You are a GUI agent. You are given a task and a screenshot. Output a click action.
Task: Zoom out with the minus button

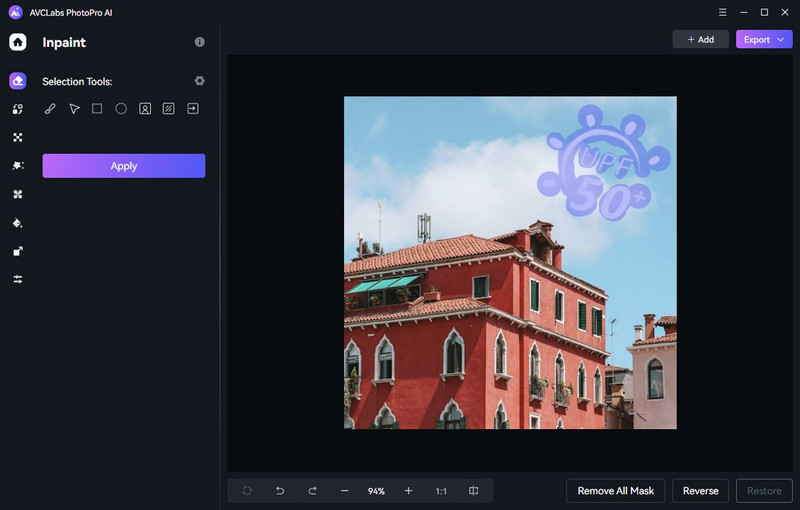coord(344,491)
